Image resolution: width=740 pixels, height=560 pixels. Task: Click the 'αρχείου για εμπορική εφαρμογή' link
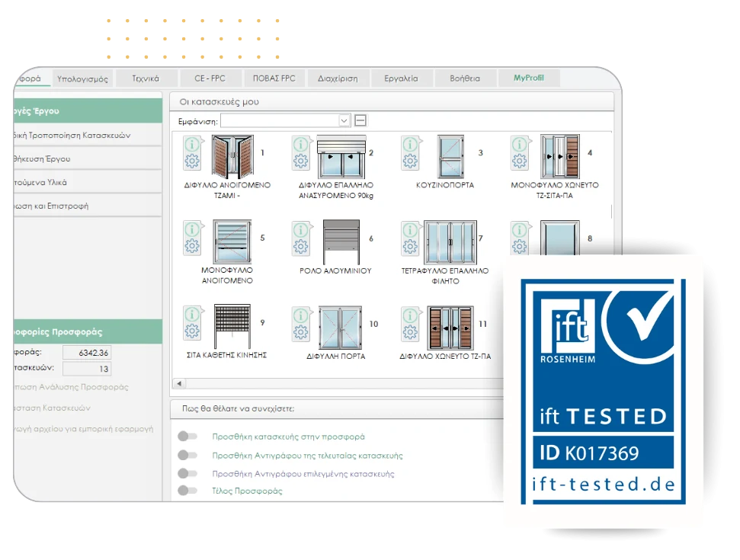pos(84,429)
